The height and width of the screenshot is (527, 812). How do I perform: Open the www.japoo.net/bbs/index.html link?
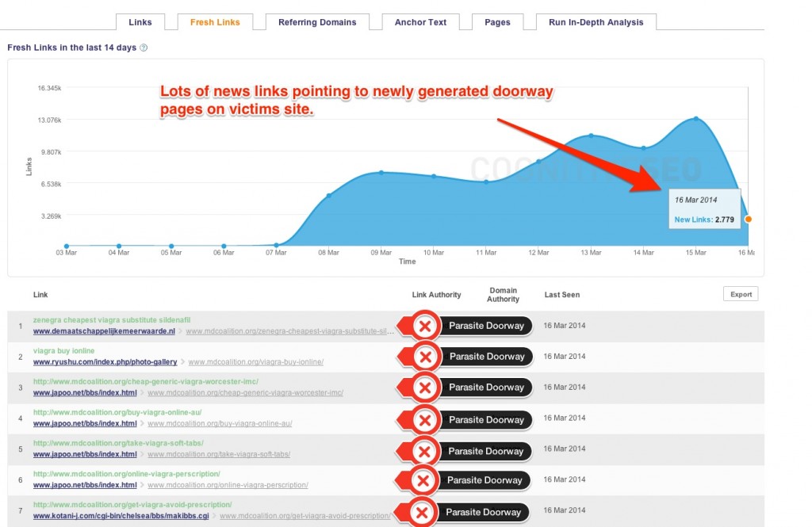[82, 392]
